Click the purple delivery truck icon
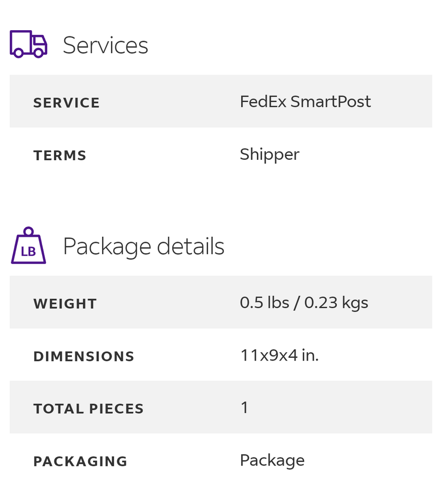 28,44
